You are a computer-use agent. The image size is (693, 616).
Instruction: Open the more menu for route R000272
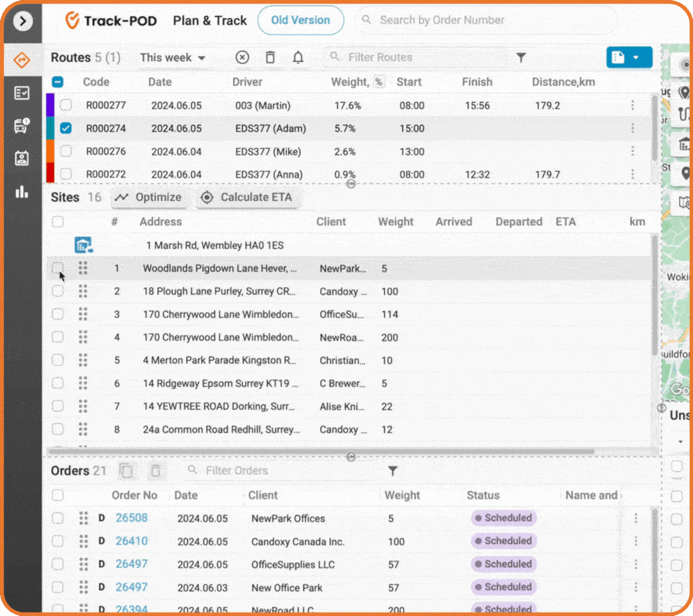[x=633, y=174]
